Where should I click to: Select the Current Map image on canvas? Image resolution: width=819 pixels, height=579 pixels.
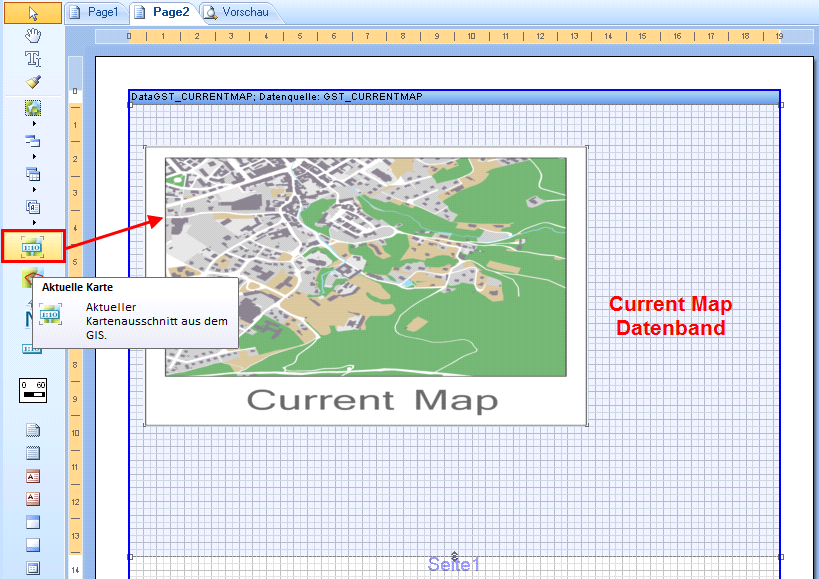click(x=365, y=286)
